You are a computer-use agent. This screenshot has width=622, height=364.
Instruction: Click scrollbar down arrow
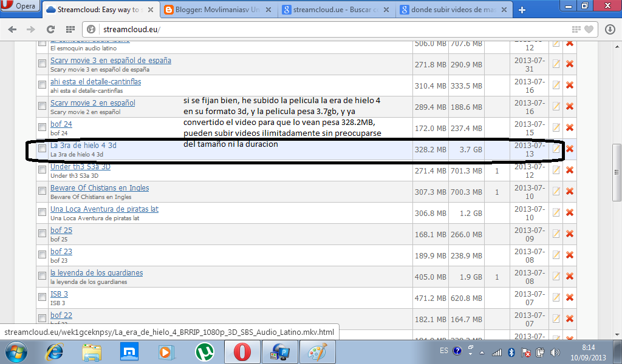pyautogui.click(x=617, y=335)
